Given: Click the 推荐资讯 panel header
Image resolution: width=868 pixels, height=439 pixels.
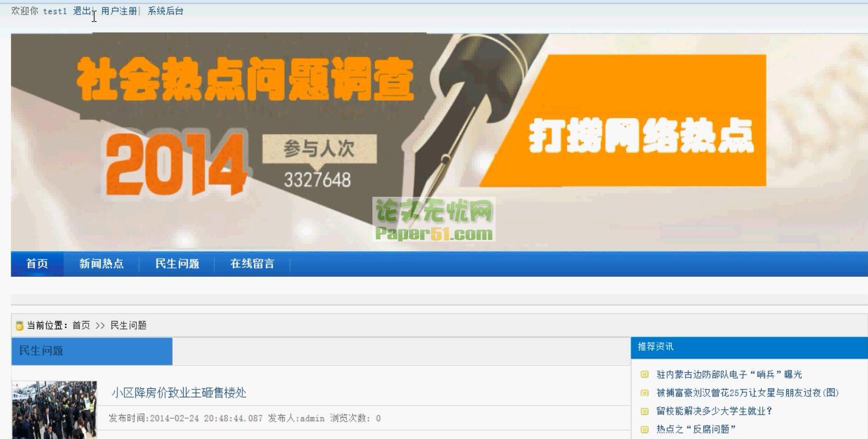Looking at the screenshot, I should point(656,347).
